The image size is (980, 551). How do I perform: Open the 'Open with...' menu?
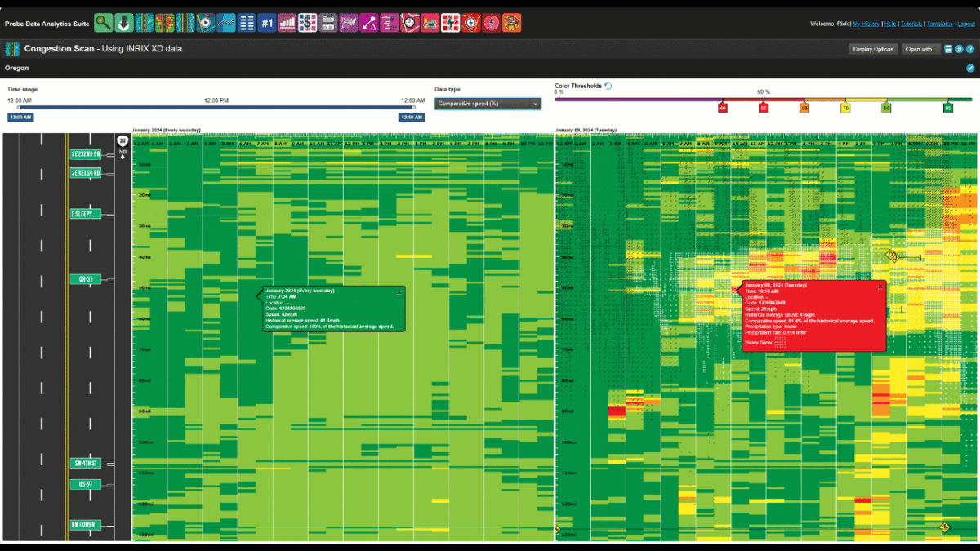pos(920,49)
